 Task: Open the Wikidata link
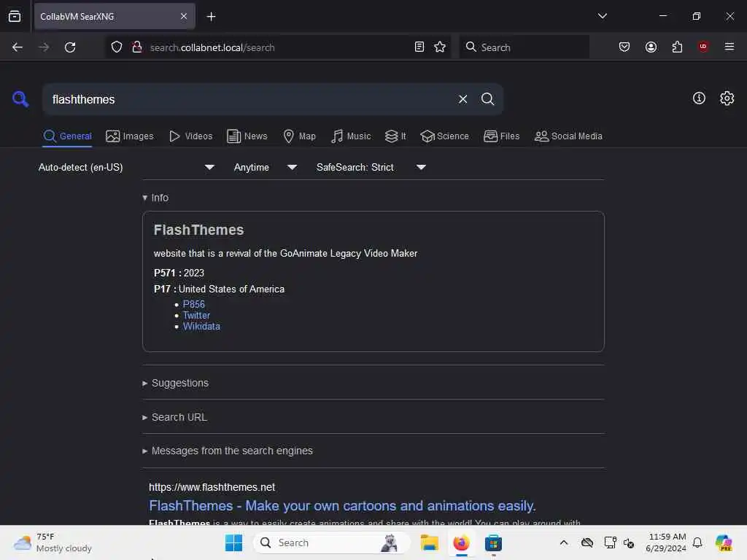click(201, 326)
